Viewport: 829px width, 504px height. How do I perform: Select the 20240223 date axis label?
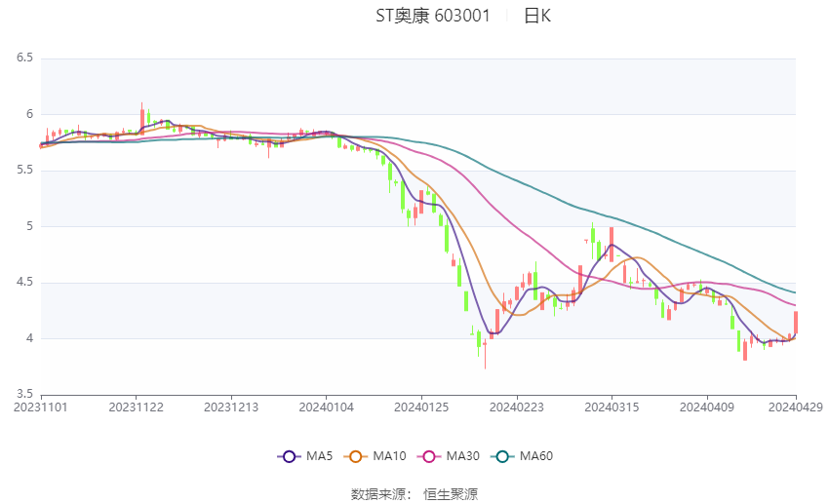point(517,407)
